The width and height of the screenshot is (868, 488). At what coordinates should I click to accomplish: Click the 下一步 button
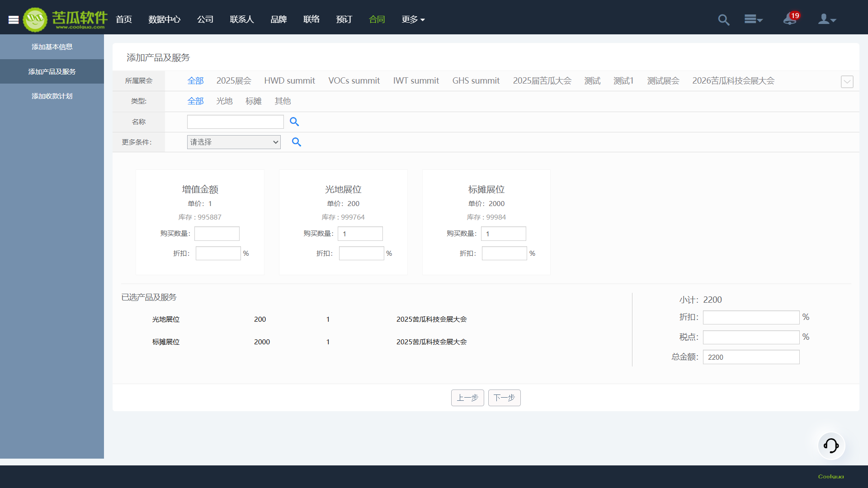click(x=505, y=398)
